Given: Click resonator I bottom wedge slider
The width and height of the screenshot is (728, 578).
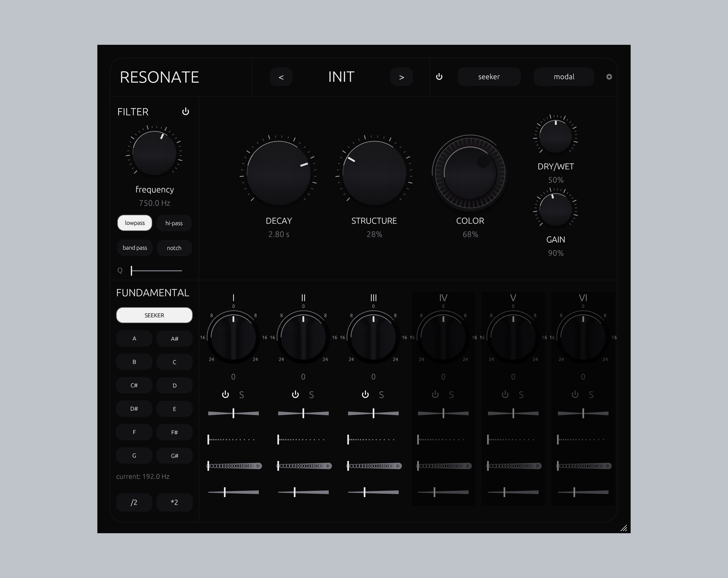Looking at the screenshot, I should point(233,492).
